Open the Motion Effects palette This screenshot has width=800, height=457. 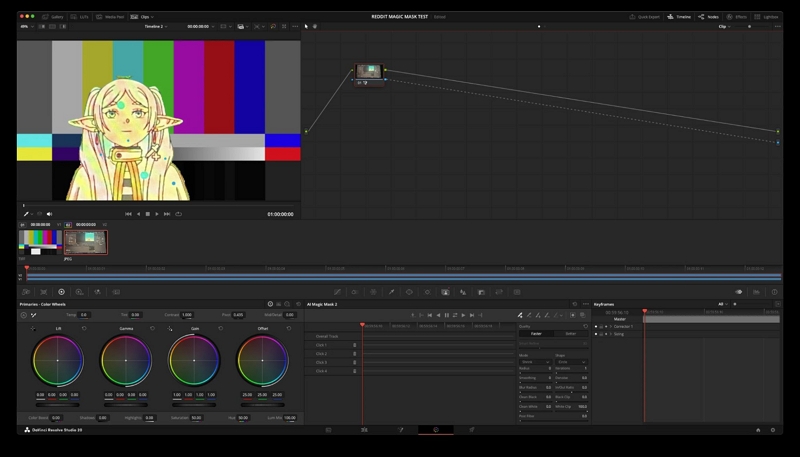116,292
